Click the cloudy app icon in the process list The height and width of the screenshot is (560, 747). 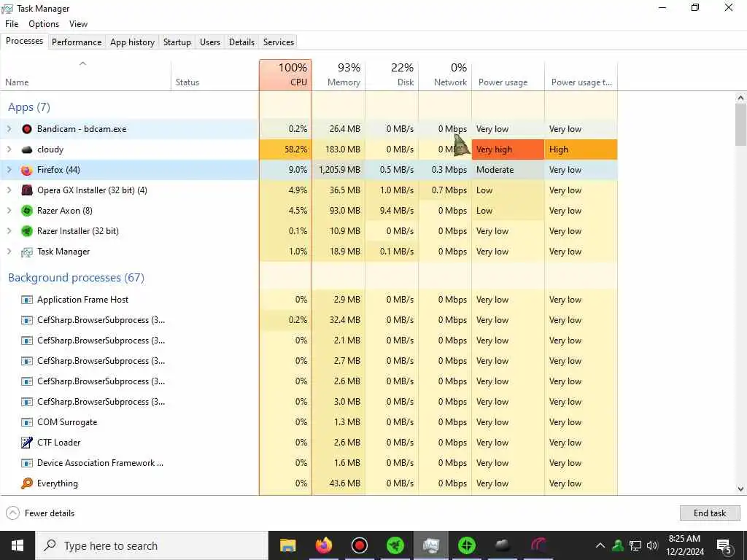27,149
